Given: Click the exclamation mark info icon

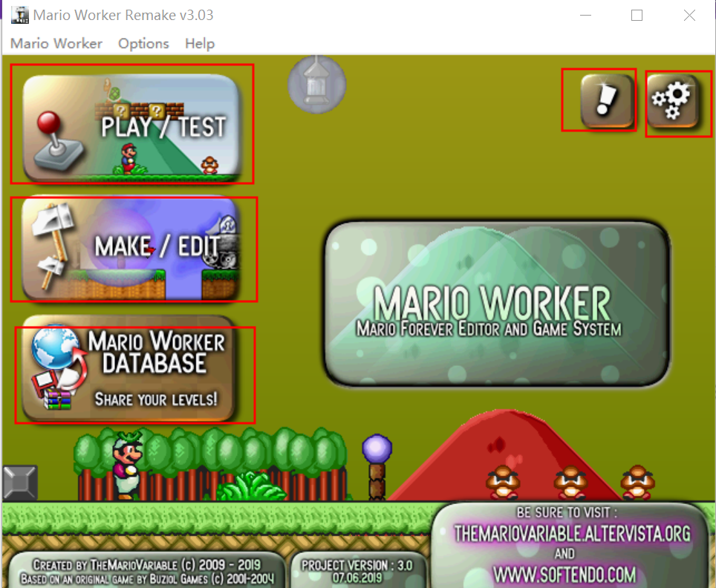Looking at the screenshot, I should click(608, 101).
